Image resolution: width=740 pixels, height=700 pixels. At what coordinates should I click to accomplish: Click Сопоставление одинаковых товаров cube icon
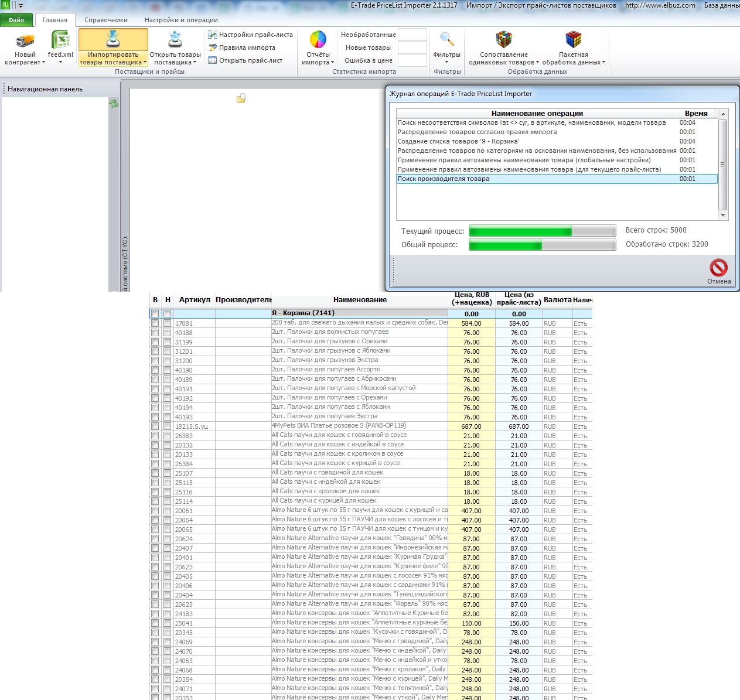pos(503,39)
